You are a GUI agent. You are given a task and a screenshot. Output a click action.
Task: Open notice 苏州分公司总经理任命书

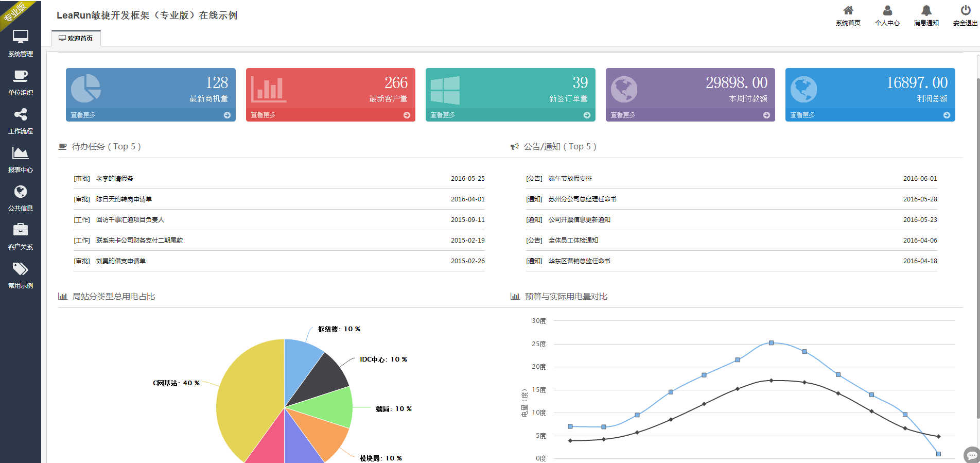[583, 199]
